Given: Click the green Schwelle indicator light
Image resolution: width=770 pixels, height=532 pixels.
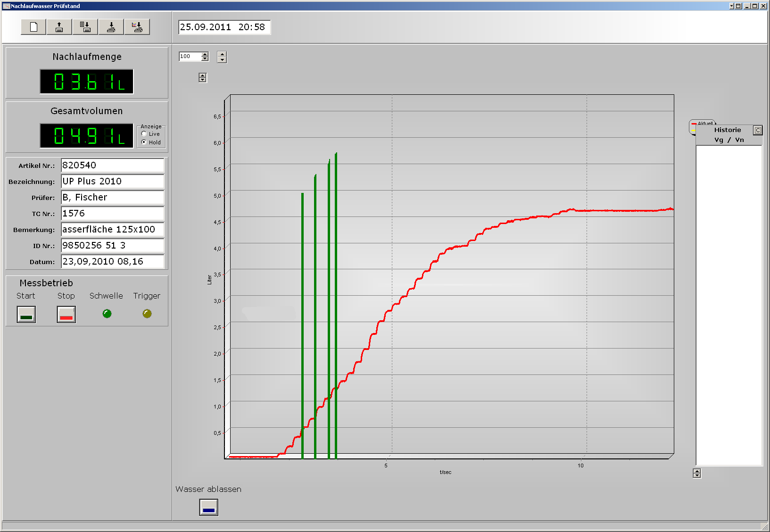Looking at the screenshot, I should [107, 314].
